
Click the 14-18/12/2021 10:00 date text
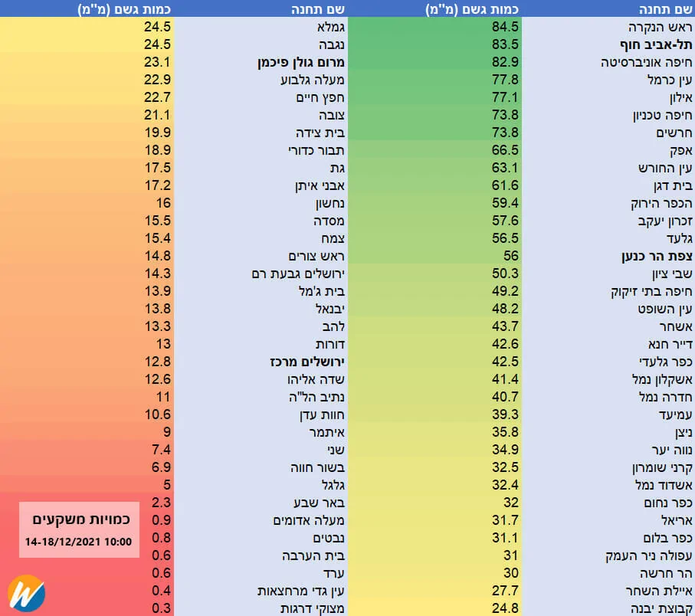coord(79,541)
